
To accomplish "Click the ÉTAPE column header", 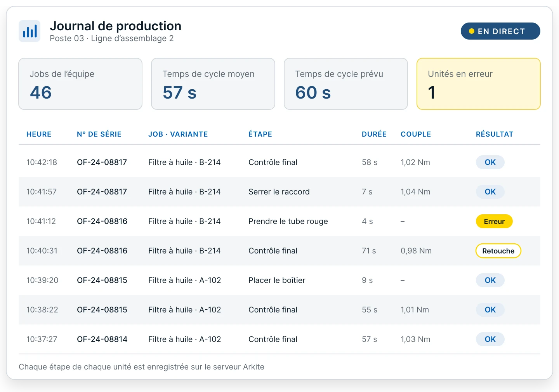I will 260,134.
